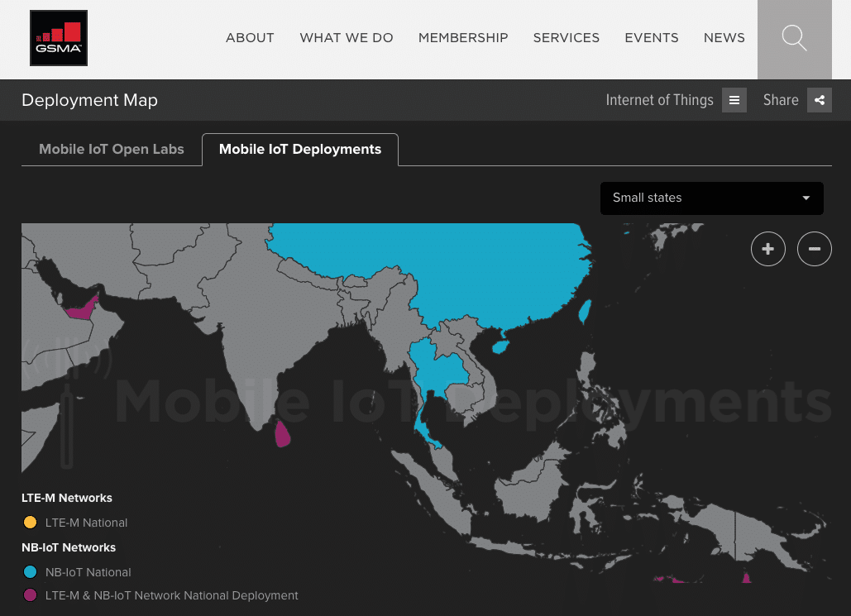851x616 pixels.
Task: Click the NB-IoT Networks legend heading
Action: [x=69, y=547]
